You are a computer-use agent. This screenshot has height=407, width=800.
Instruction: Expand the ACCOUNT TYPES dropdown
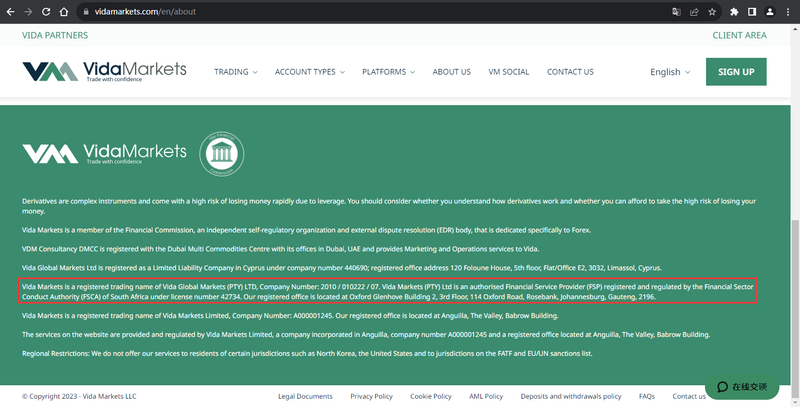310,72
